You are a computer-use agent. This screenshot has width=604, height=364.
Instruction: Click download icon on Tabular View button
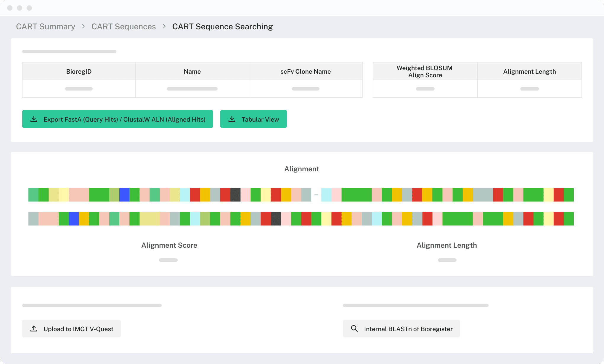[232, 119]
